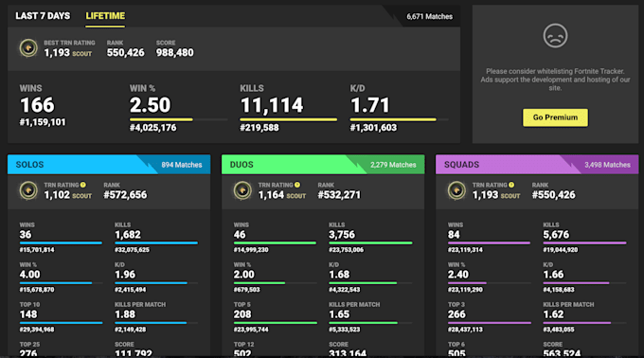This screenshot has height=358, width=644.
Task: Click the Duos Kills Per Match value 1.65
Action: pyautogui.click(x=339, y=314)
